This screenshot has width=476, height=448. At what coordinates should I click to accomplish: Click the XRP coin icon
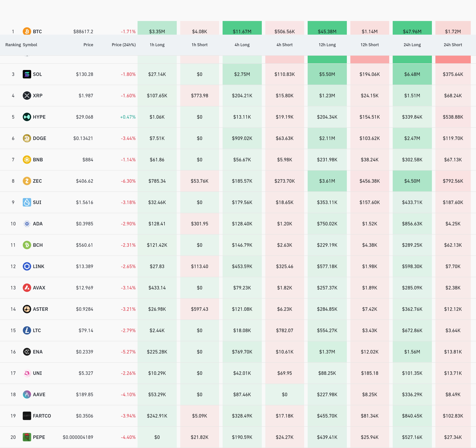[27, 96]
